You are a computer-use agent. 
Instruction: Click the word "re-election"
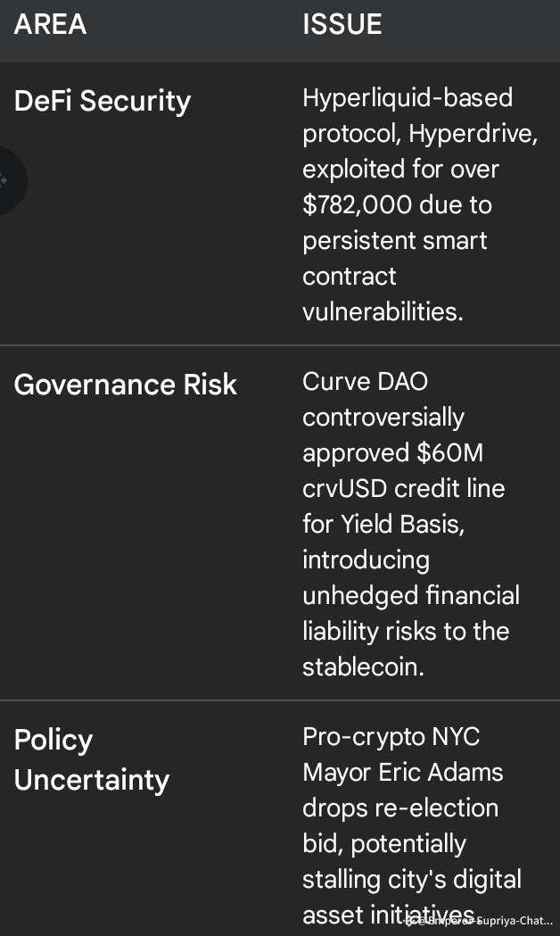click(x=424, y=808)
